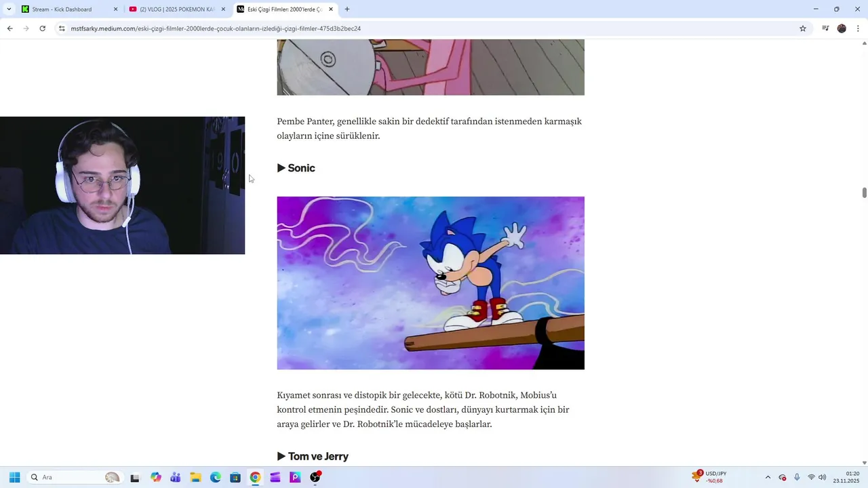Open the USD/JPY widget on taskbar
868x488 pixels.
tap(709, 477)
